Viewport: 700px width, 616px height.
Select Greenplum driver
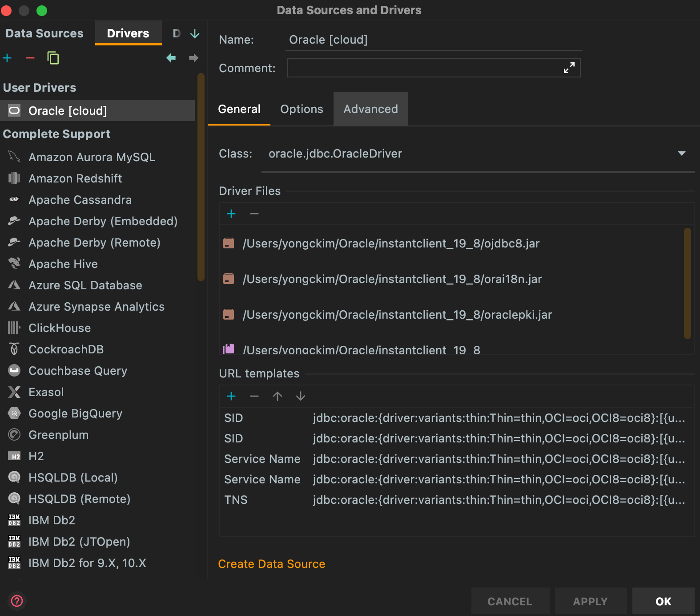coord(97,434)
